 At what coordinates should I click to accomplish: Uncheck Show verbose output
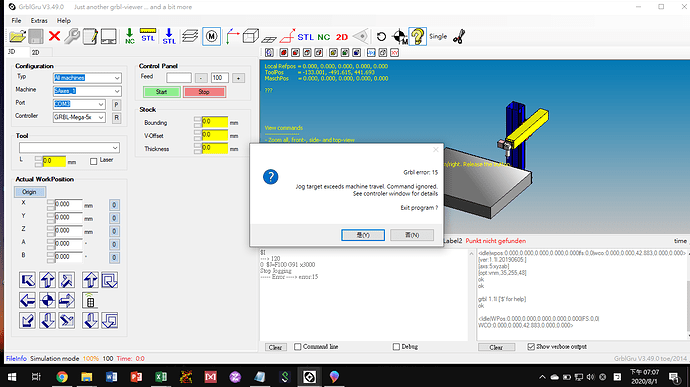(x=531, y=347)
